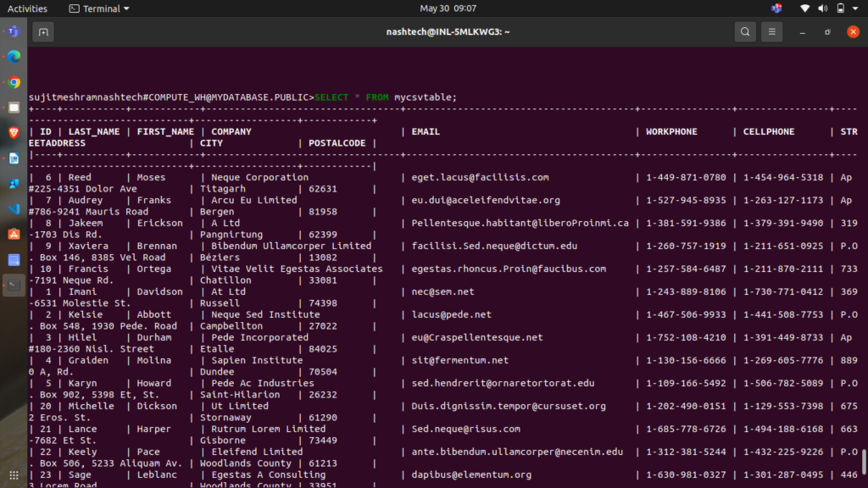This screenshot has width=868, height=488.
Task: Click the Show Applications grid button
Action: pyautogui.click(x=14, y=474)
